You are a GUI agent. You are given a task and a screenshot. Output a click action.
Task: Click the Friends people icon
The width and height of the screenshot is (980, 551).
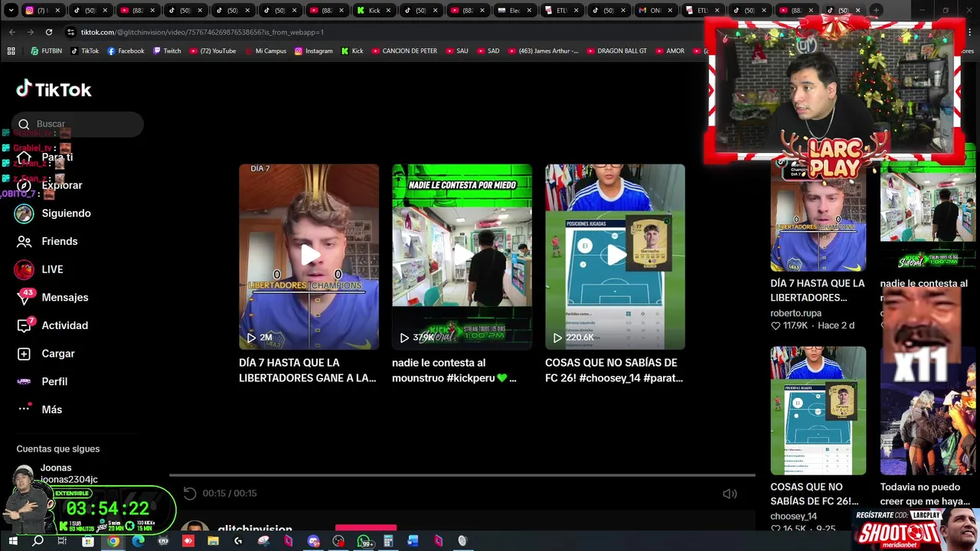tap(24, 241)
